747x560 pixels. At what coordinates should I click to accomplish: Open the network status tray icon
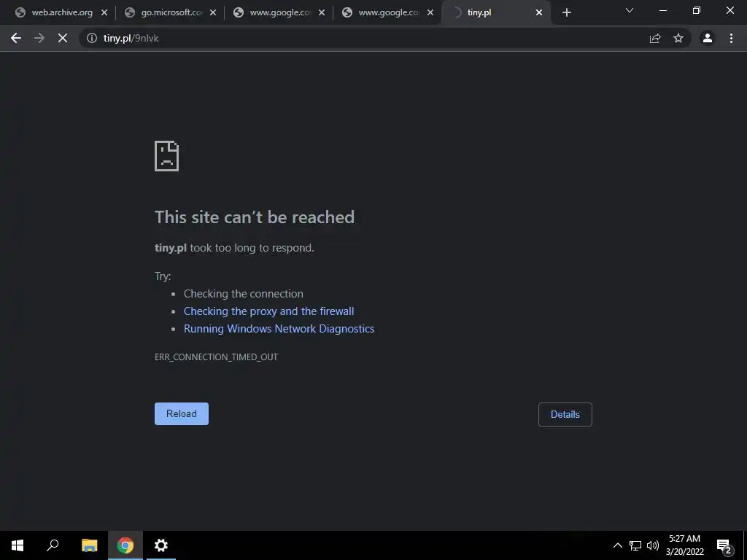click(x=635, y=545)
